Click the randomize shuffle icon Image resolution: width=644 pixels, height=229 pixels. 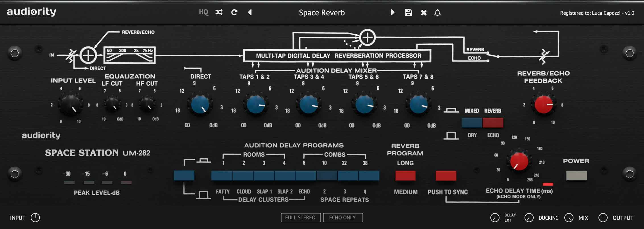pos(219,12)
